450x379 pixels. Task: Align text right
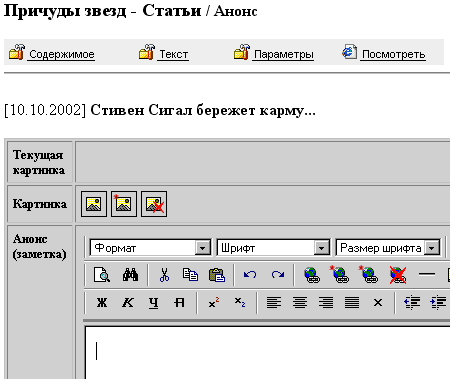(326, 303)
